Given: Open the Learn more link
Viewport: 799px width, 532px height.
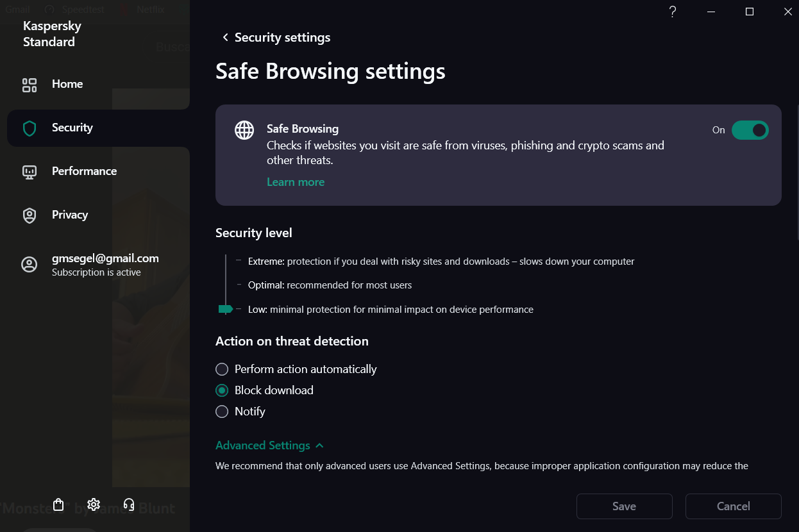Looking at the screenshot, I should point(296,182).
